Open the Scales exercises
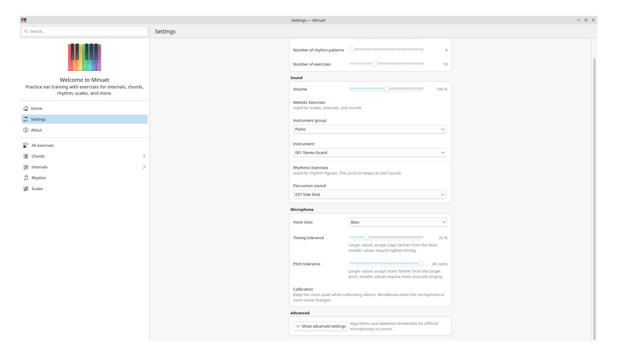The width and height of the screenshot is (617, 364). click(85, 189)
